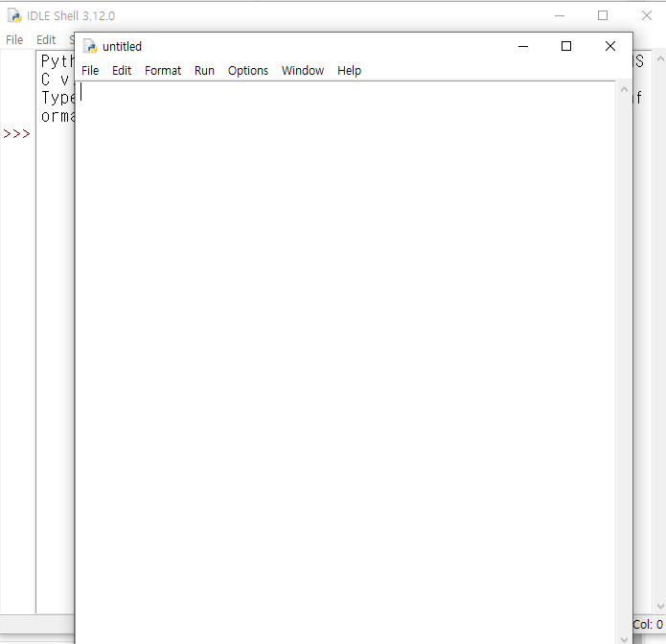666x644 pixels.
Task: Open Edit menu in IDLE Shell window
Action: 46,40
